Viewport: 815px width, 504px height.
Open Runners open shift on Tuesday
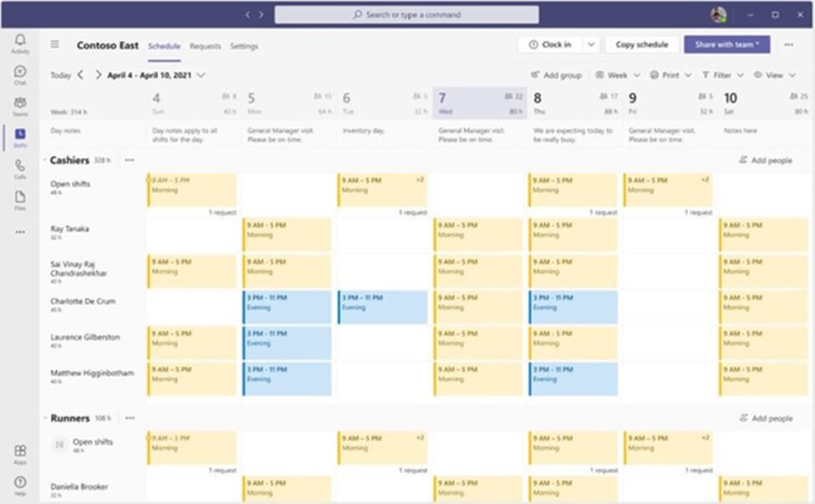pos(383,448)
